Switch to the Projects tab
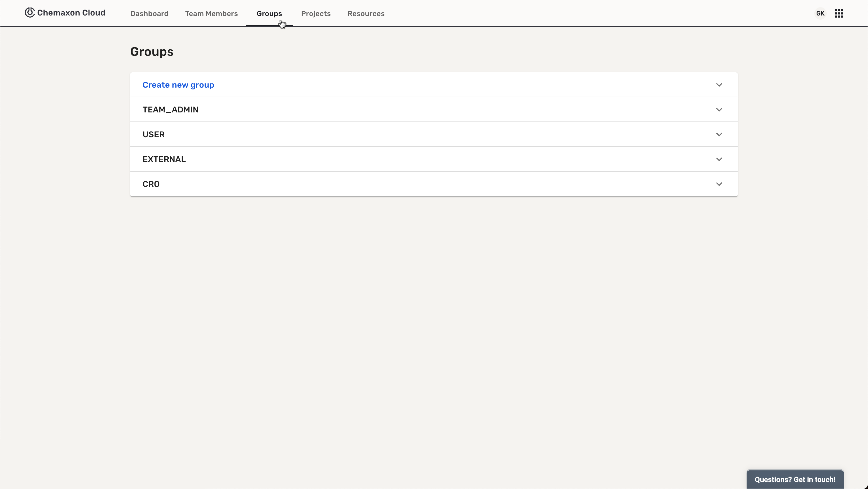This screenshot has height=489, width=868. tap(316, 13)
